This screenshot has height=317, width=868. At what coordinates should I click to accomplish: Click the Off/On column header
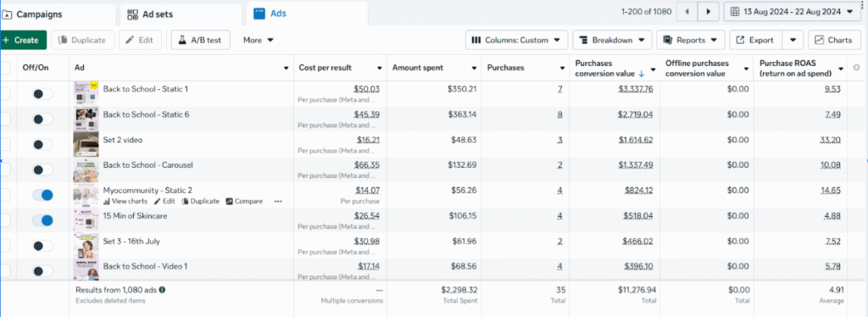coord(36,68)
